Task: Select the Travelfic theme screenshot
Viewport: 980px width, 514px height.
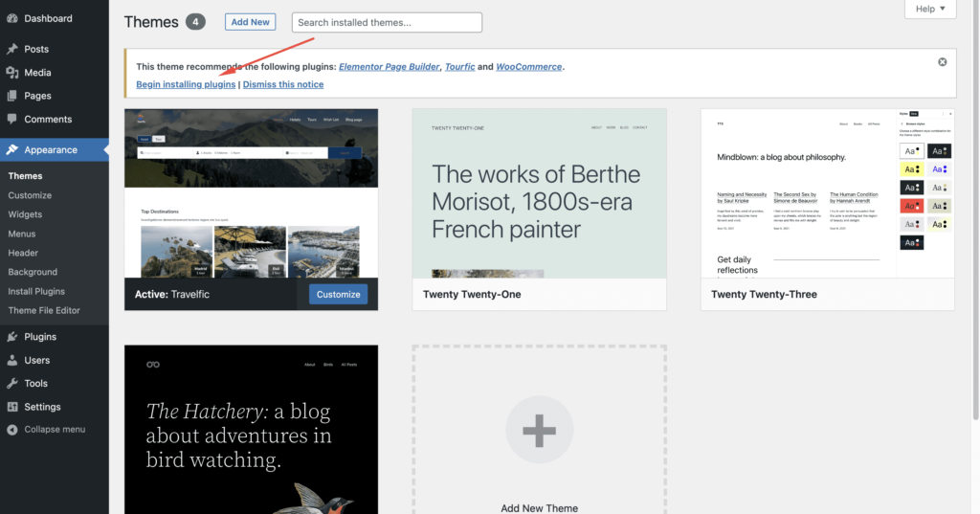Action: click(252, 193)
